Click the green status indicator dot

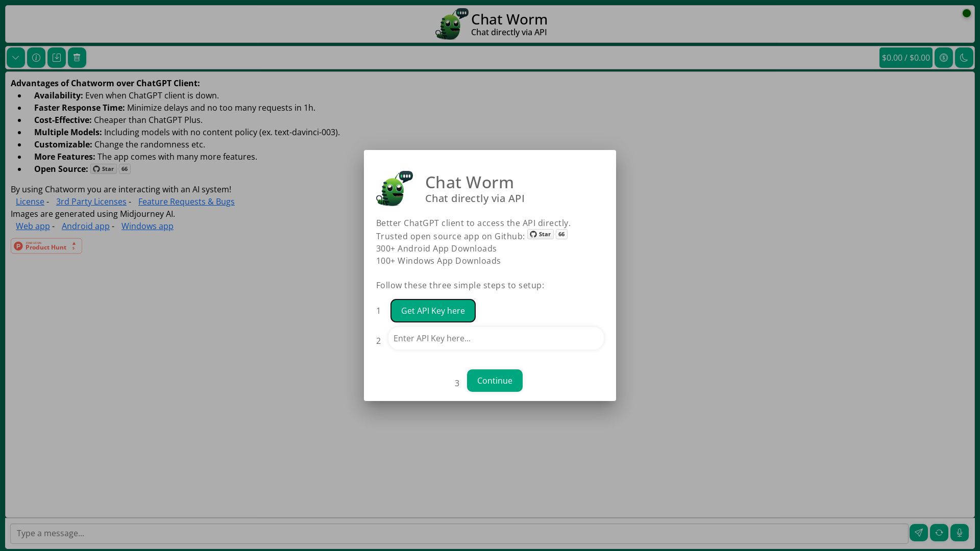(x=966, y=13)
